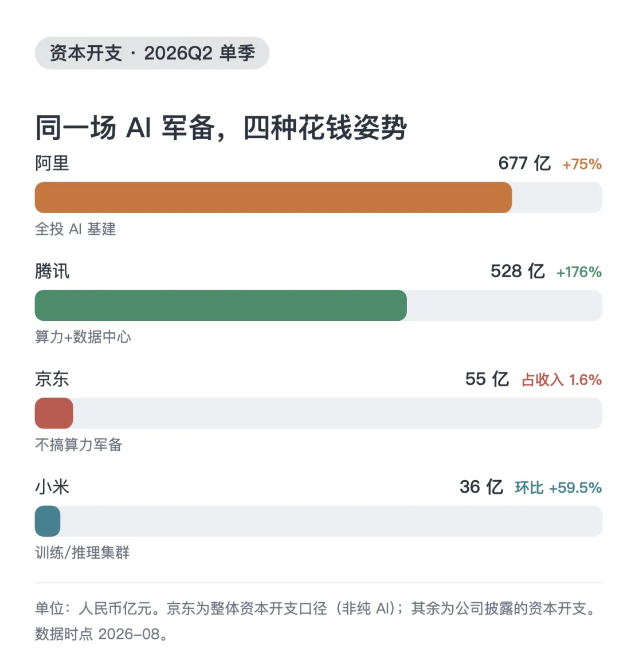Screen dimensions: 619x672
Task: Click the 677 亿 value
Action: point(524,164)
